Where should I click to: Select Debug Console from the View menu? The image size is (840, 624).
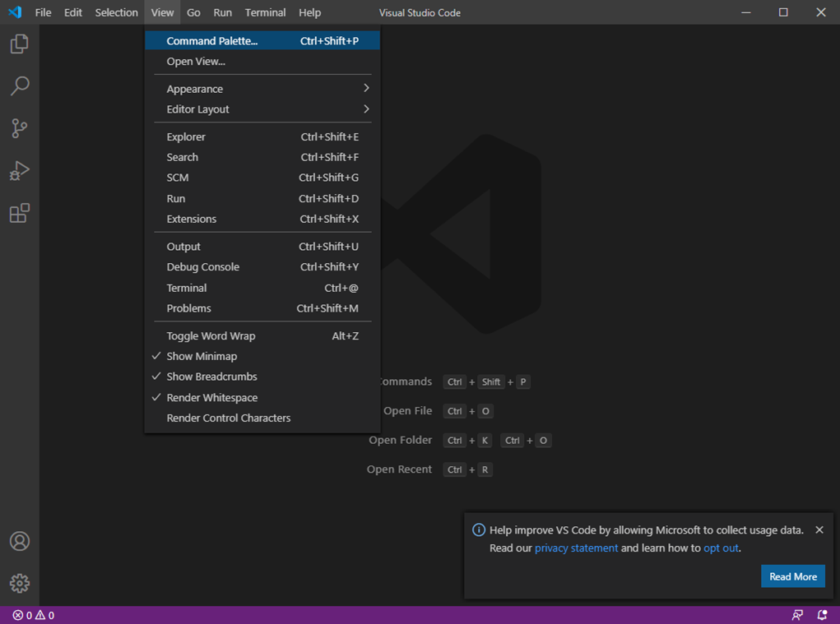[x=262, y=267]
